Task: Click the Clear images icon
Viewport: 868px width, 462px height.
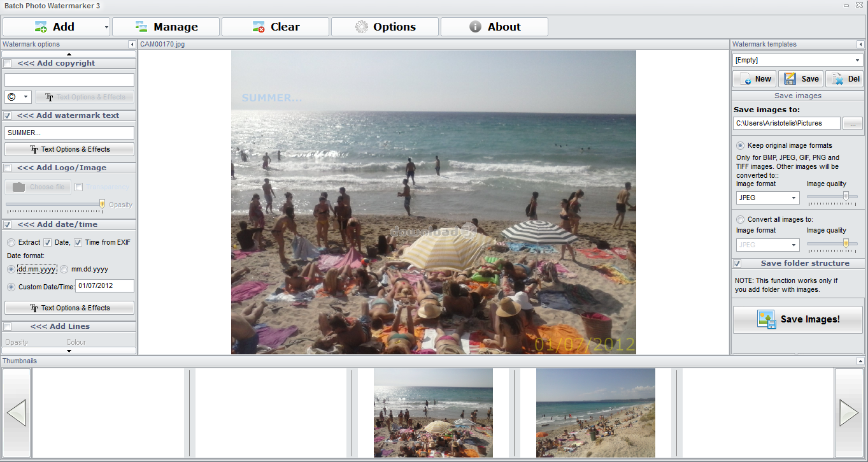Action: 259,27
